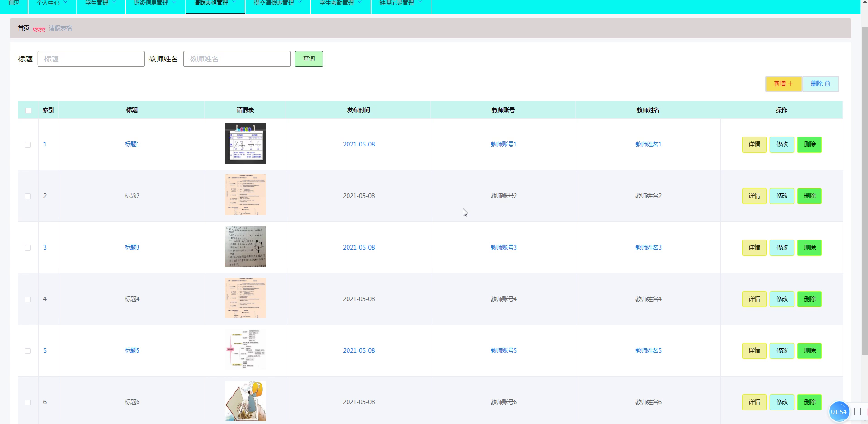Click the 查询 search button
This screenshot has width=868, height=424.
coord(309,59)
